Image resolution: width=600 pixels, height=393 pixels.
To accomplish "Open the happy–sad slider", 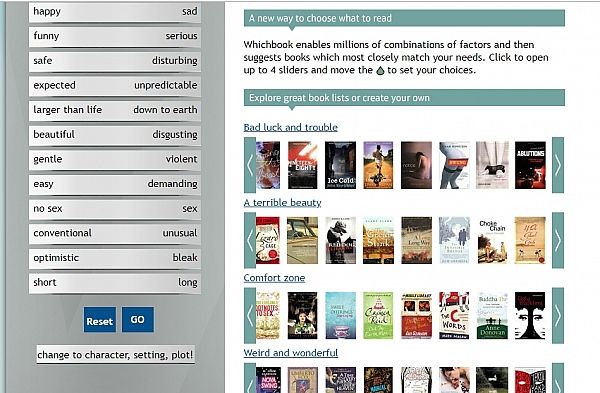I will click(115, 12).
